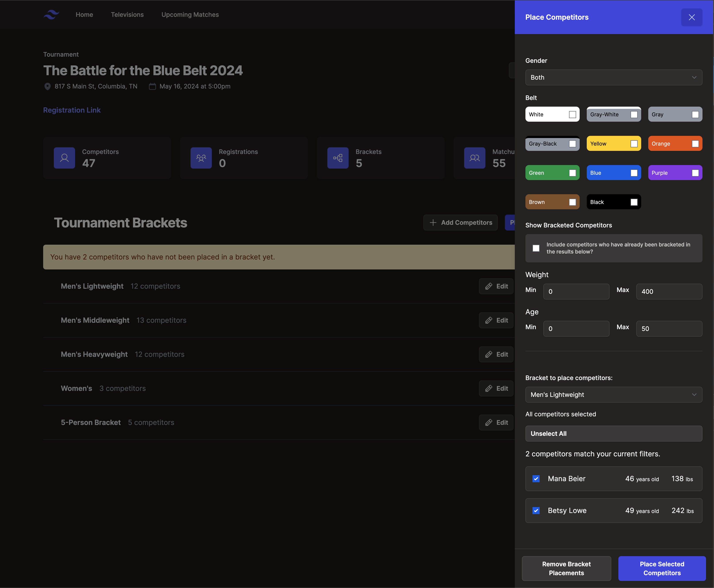Click the tournament title heading
714x588 pixels.
143,70
